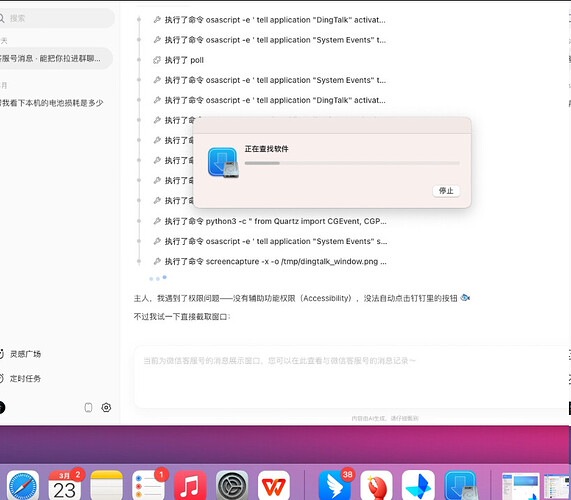The image size is (571, 500).
Task: Click the fish emoji after 按钮
Action: click(x=465, y=298)
